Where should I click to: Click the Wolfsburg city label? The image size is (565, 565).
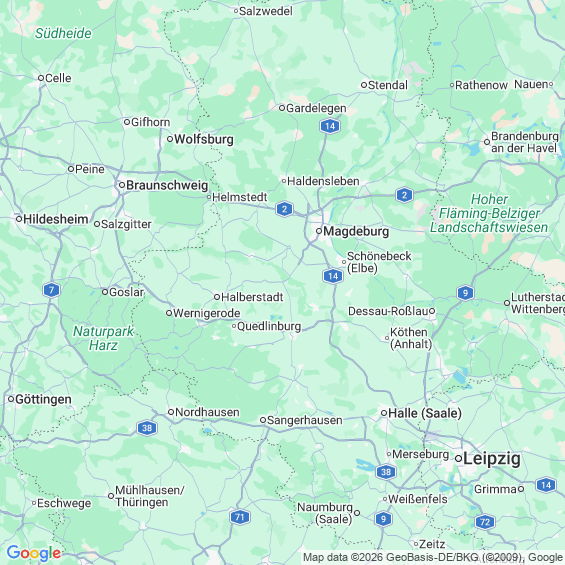click(204, 139)
